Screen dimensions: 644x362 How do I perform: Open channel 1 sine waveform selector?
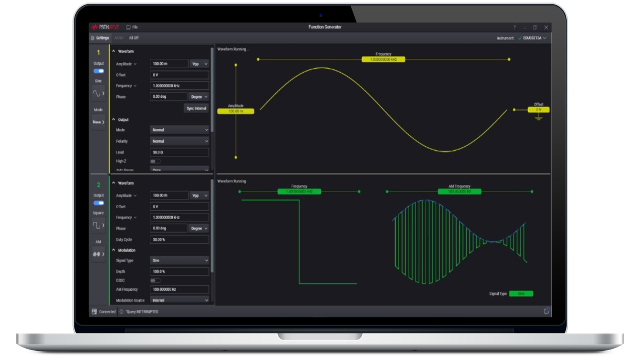click(98, 93)
